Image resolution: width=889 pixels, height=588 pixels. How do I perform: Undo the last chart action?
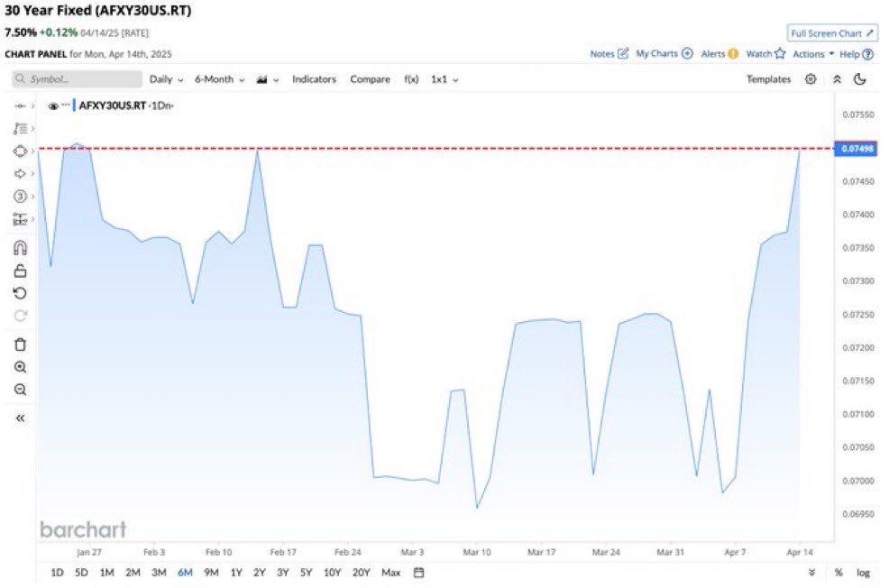tap(20, 293)
